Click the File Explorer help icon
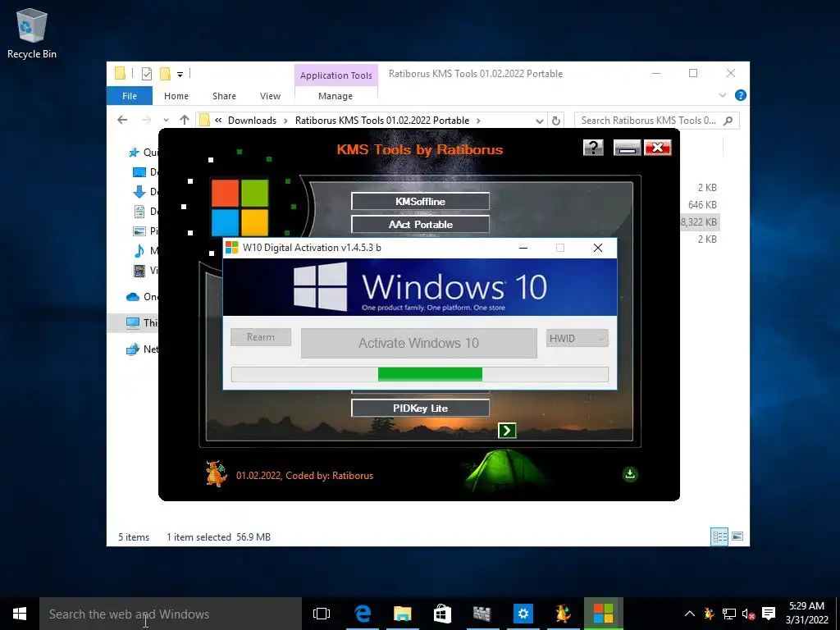Screen dimensions: 840x630 (741, 95)
